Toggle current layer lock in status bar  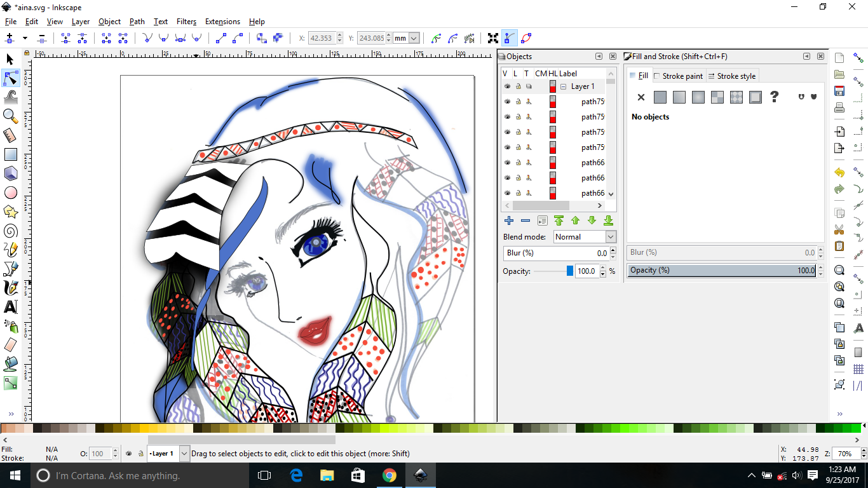(x=140, y=454)
